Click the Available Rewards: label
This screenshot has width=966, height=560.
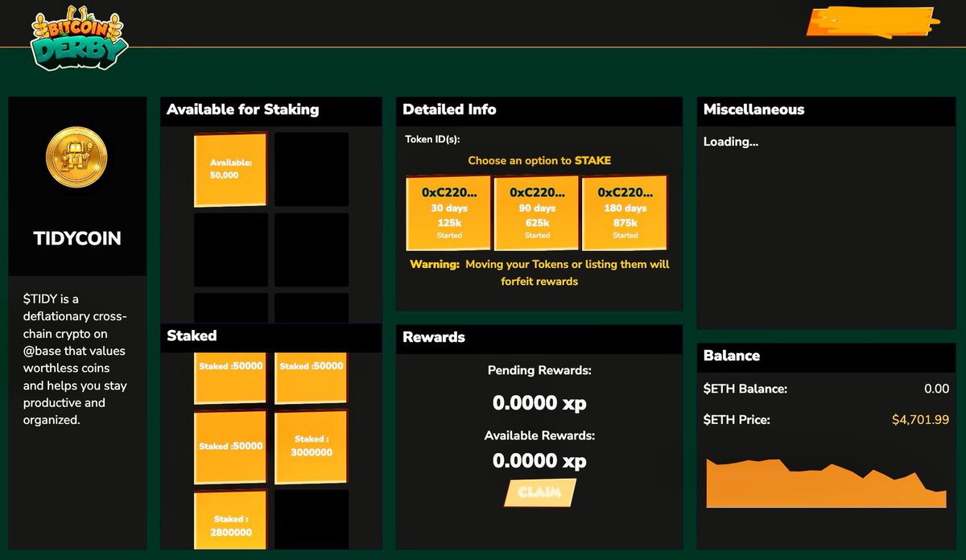click(x=539, y=436)
